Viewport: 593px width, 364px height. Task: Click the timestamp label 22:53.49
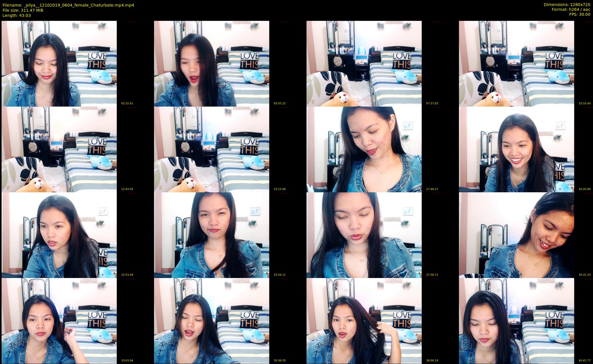(127, 275)
